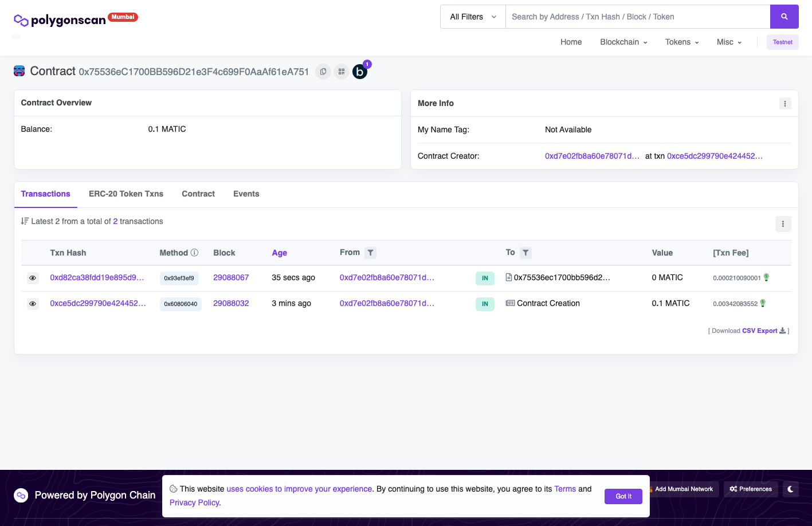
Task: Select the Transactions tab
Action: click(x=46, y=194)
